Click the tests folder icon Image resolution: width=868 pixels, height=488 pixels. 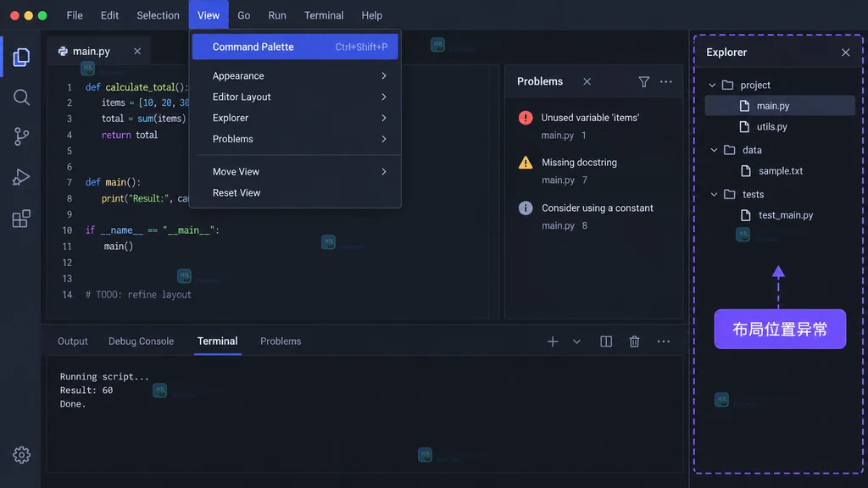(x=730, y=194)
